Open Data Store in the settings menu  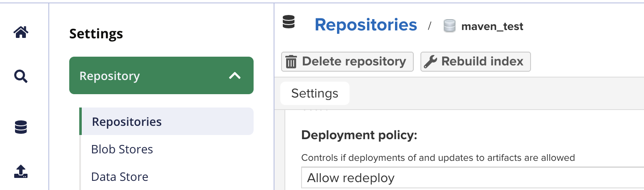(x=120, y=177)
